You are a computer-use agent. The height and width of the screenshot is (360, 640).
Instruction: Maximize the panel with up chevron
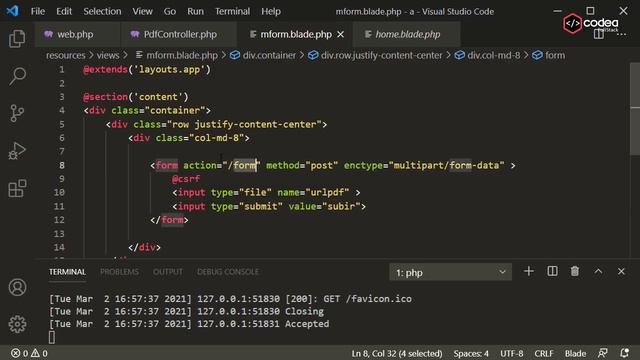(x=598, y=271)
